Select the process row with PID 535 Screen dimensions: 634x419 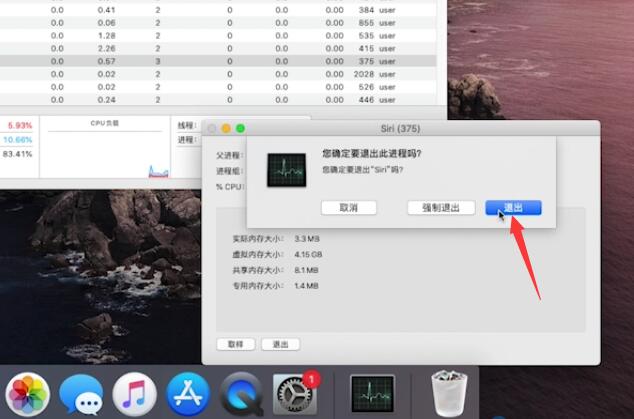218,36
